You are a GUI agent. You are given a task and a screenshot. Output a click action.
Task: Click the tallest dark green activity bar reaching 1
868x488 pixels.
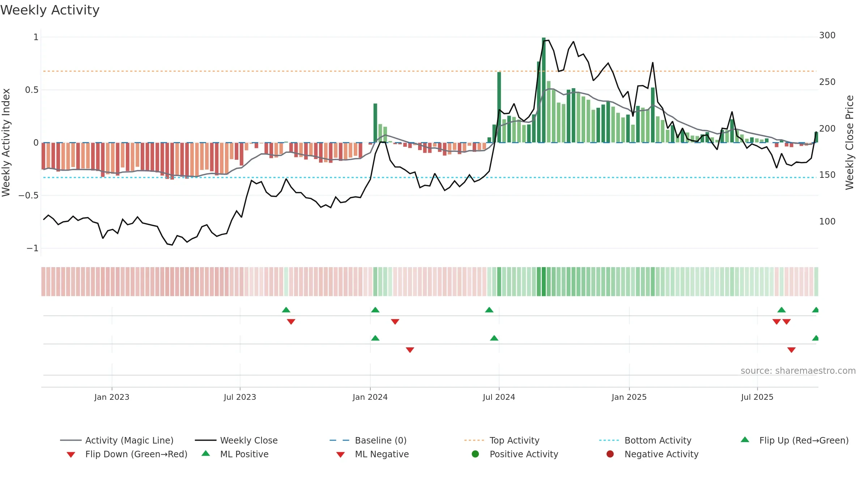pos(544,90)
